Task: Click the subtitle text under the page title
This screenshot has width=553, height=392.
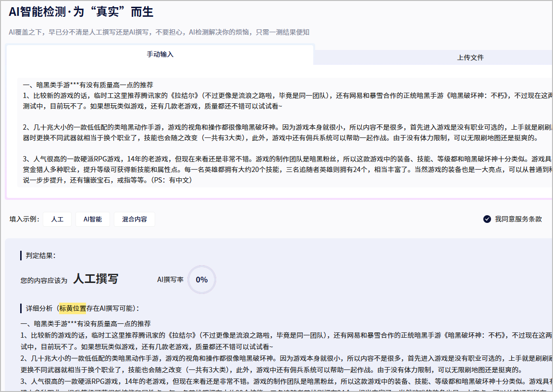Action: click(159, 32)
